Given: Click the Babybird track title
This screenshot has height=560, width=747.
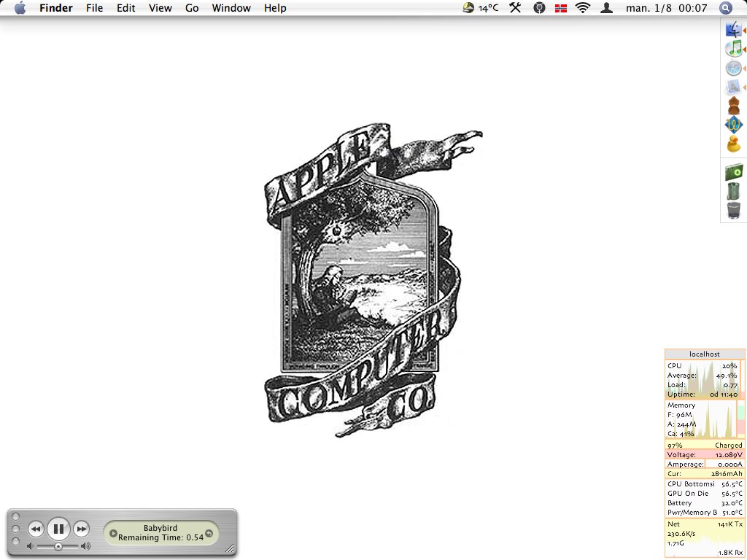Looking at the screenshot, I should click(160, 528).
